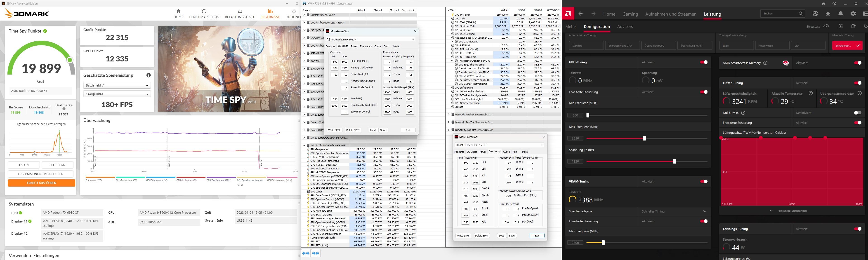Toggle VRAM-Tuning switch
The width and height of the screenshot is (868, 260).
(x=704, y=182)
